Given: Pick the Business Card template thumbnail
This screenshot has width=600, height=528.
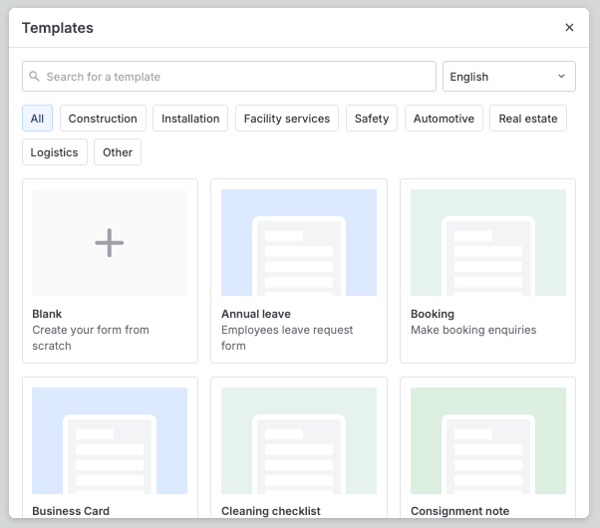Looking at the screenshot, I should pos(109,440).
